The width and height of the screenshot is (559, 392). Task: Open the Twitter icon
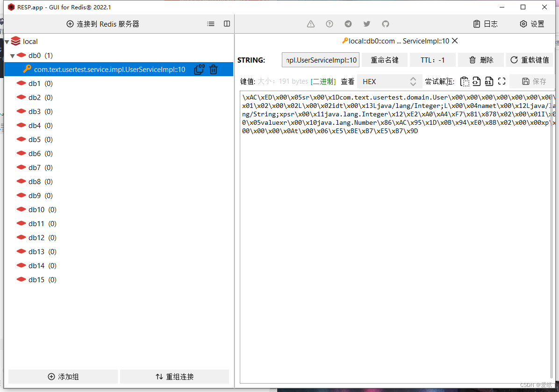pyautogui.click(x=366, y=23)
